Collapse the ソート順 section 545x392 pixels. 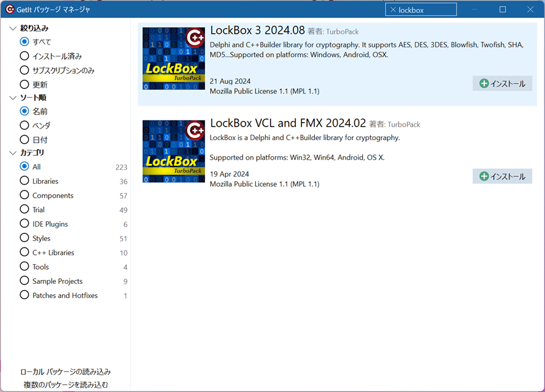(x=13, y=98)
